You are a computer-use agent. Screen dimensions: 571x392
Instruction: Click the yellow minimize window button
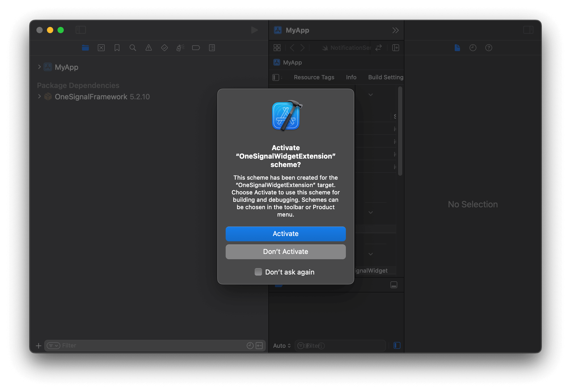click(50, 30)
